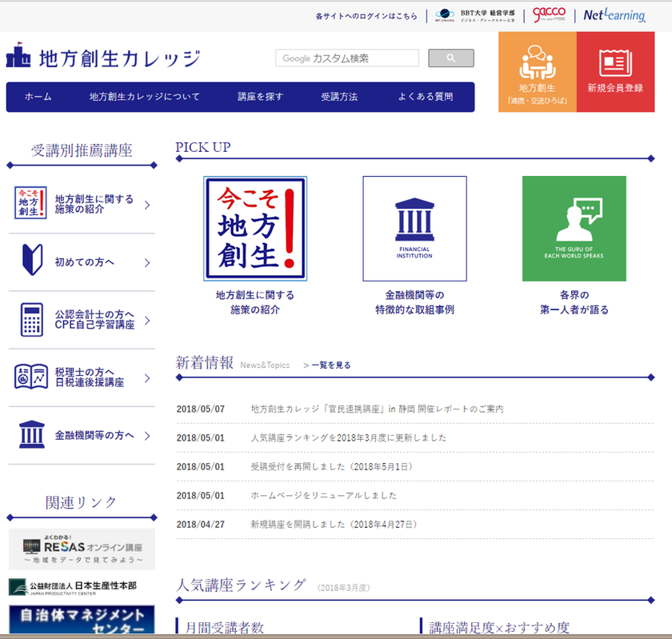Click the open book icon for 税理士の方へ
Viewport: 672px width, 639px height.
(31, 377)
